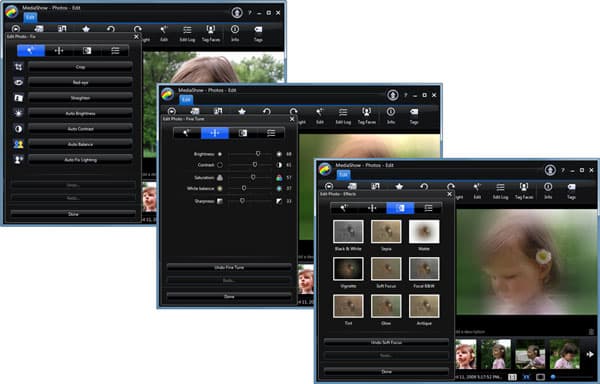
Task: Select the Auto Brightness sun icon
Action: coord(18,113)
